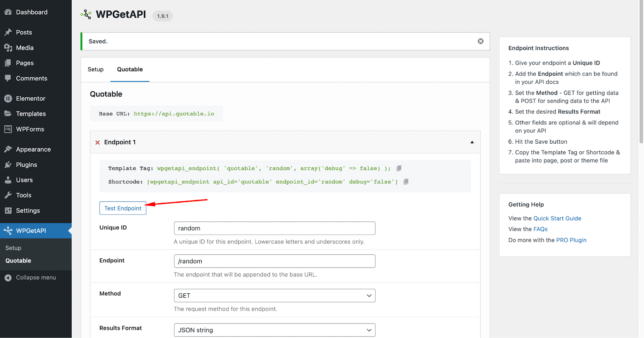The height and width of the screenshot is (338, 644).
Task: Click the Shortcode snippet text
Action: 272,181
